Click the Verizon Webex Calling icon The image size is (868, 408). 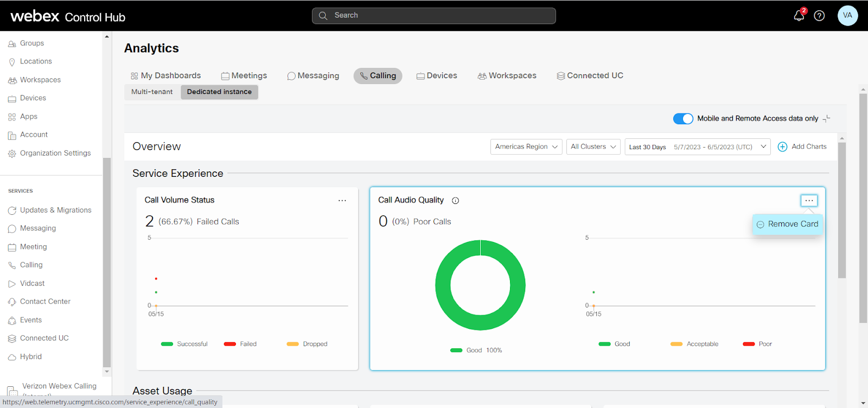coord(12,391)
